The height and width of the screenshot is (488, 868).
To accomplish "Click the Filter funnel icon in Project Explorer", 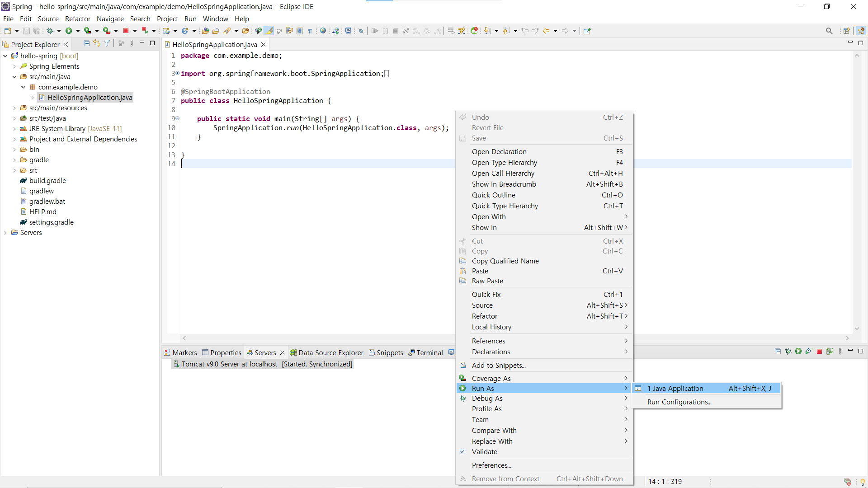I will coord(107,43).
